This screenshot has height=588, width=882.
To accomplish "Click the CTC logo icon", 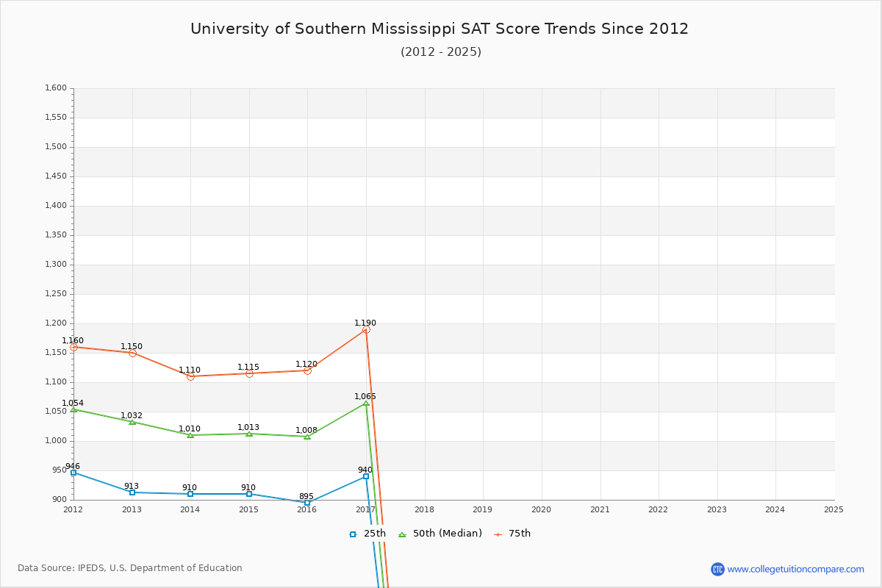I will pos(717,569).
